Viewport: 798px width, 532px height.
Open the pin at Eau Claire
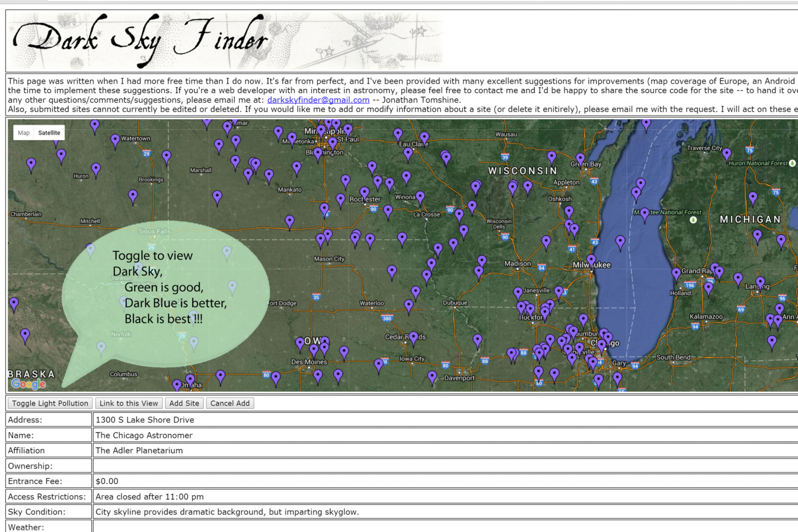pyautogui.click(x=424, y=138)
